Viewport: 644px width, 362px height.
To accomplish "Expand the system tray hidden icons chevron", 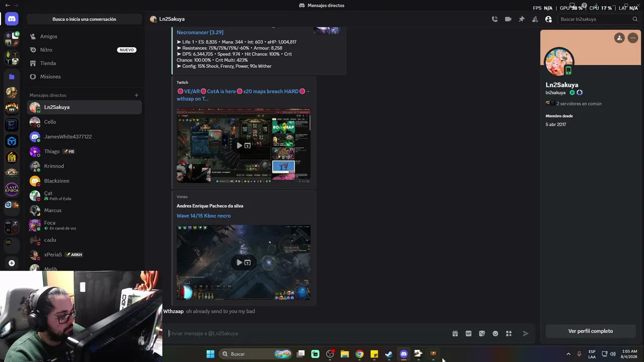I will pos(569,354).
